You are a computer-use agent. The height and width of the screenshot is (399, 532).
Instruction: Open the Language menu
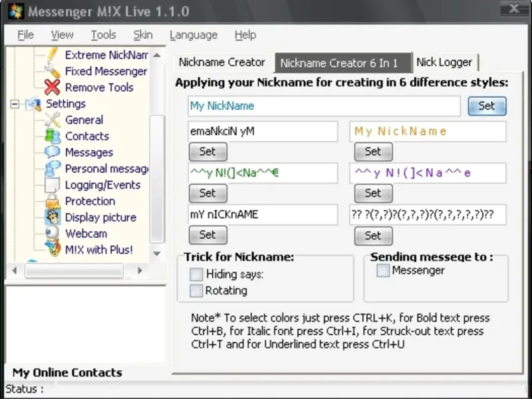pos(194,35)
